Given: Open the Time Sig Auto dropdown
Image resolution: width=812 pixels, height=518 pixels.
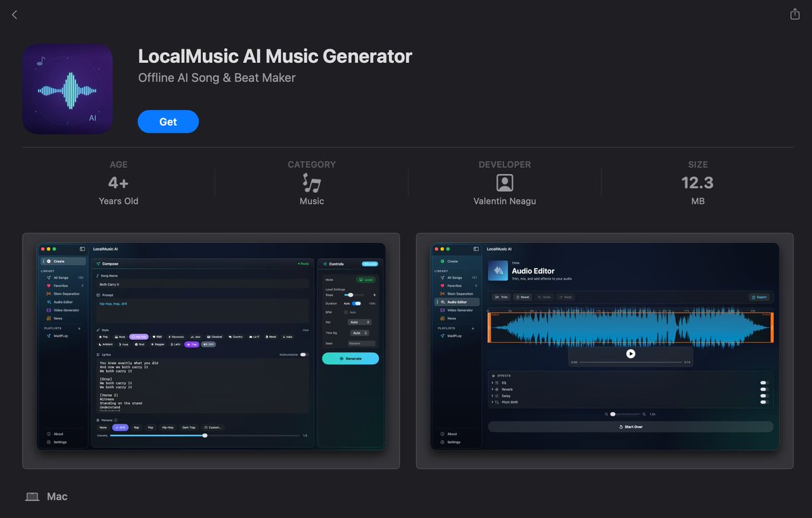Looking at the screenshot, I should pos(360,333).
